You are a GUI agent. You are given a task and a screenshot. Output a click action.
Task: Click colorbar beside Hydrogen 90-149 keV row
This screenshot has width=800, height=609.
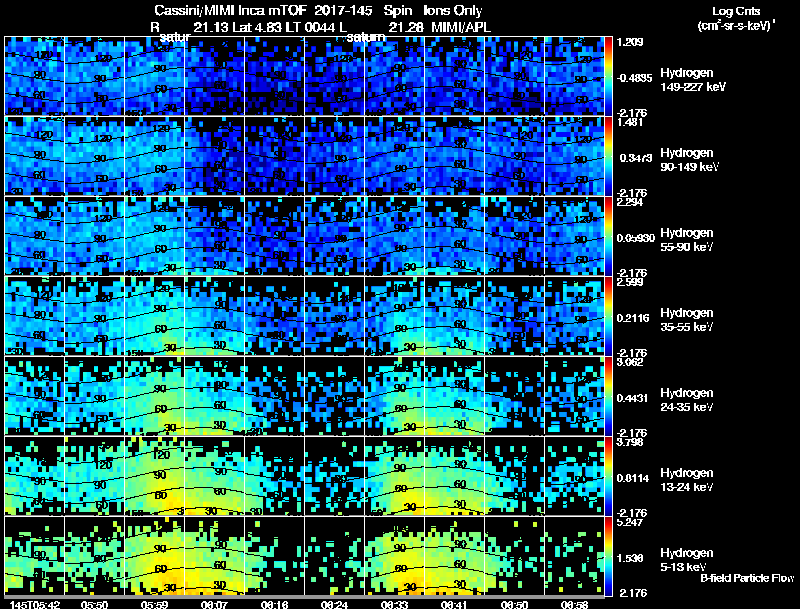point(608,156)
